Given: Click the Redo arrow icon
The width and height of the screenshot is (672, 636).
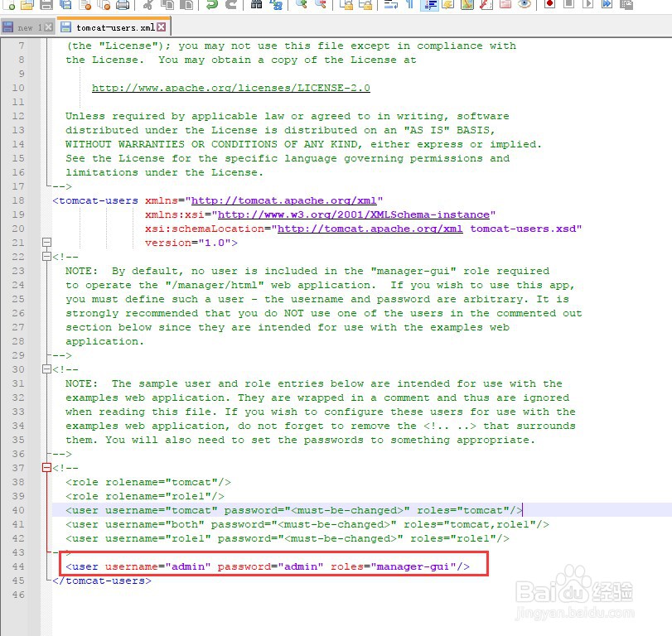Looking at the screenshot, I should click(231, 4).
